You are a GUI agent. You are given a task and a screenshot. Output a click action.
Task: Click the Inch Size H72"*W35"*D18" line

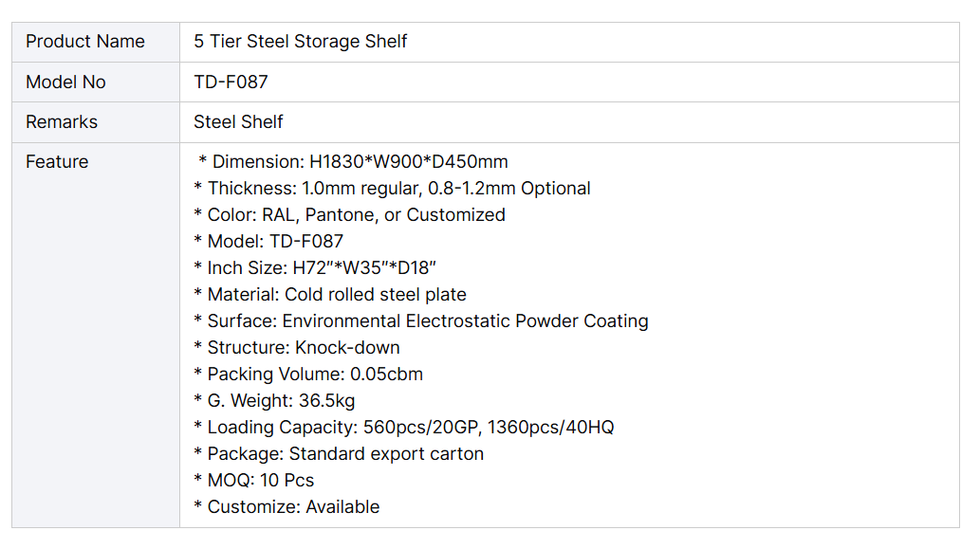tap(315, 268)
